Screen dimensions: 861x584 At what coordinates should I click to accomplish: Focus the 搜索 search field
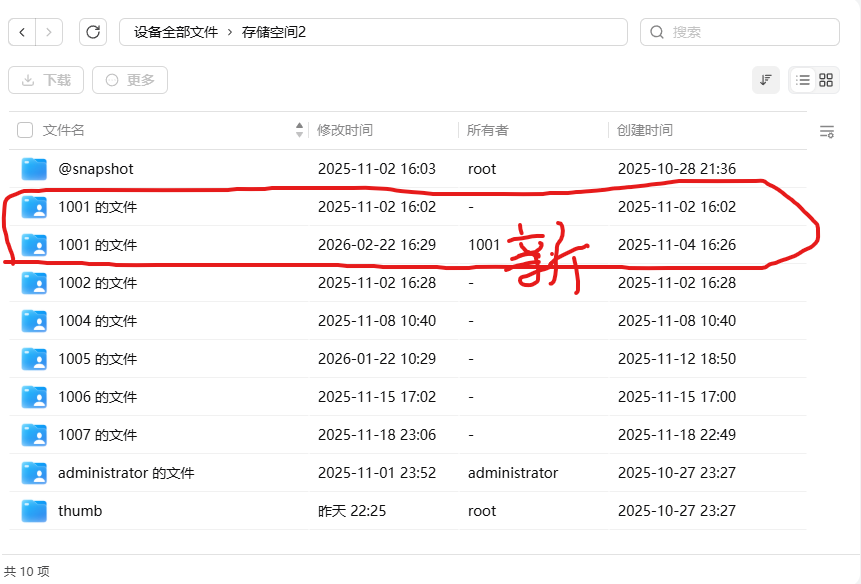740,32
